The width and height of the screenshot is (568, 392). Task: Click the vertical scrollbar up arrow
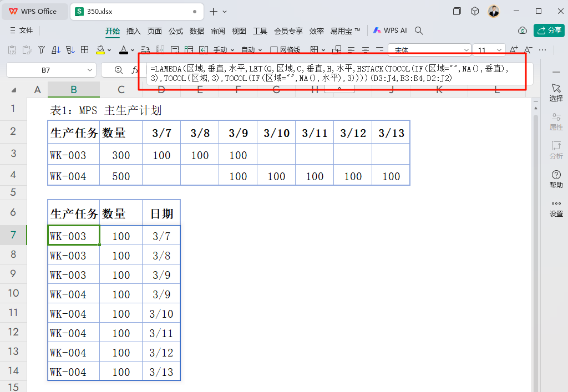pos(535,108)
